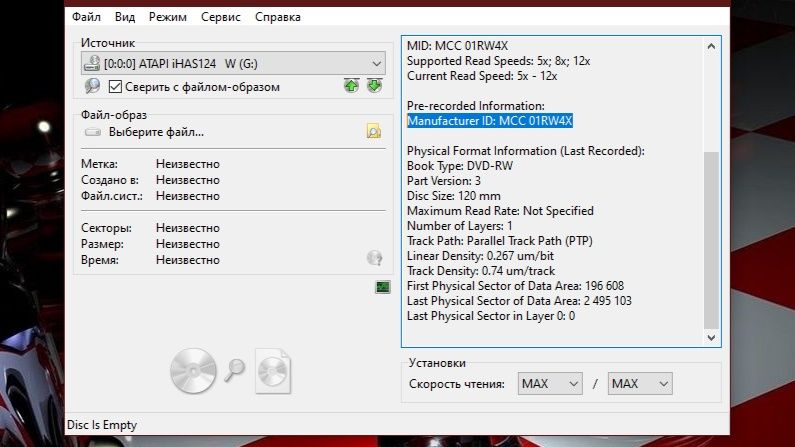
Task: Click the large read disc icon
Action: coord(193,371)
